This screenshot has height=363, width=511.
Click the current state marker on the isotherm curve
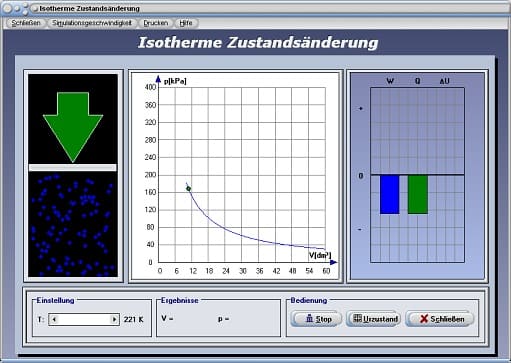coord(188,189)
